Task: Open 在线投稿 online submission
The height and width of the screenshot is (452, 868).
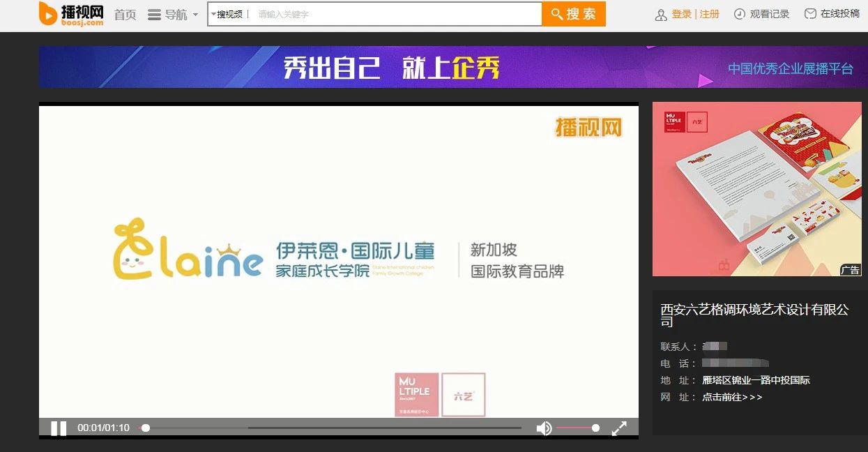Action: click(x=840, y=14)
